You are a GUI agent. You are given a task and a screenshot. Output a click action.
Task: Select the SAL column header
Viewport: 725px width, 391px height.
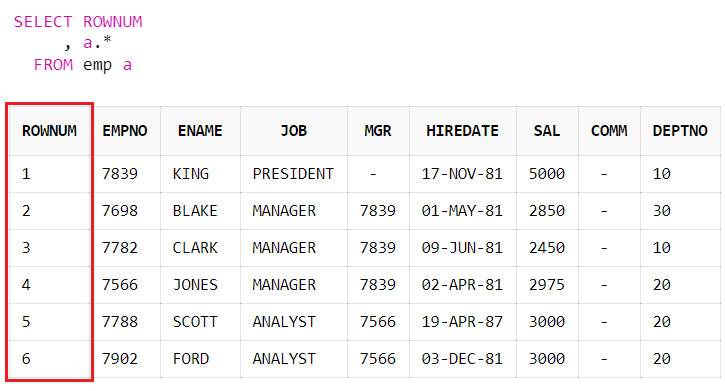click(547, 131)
